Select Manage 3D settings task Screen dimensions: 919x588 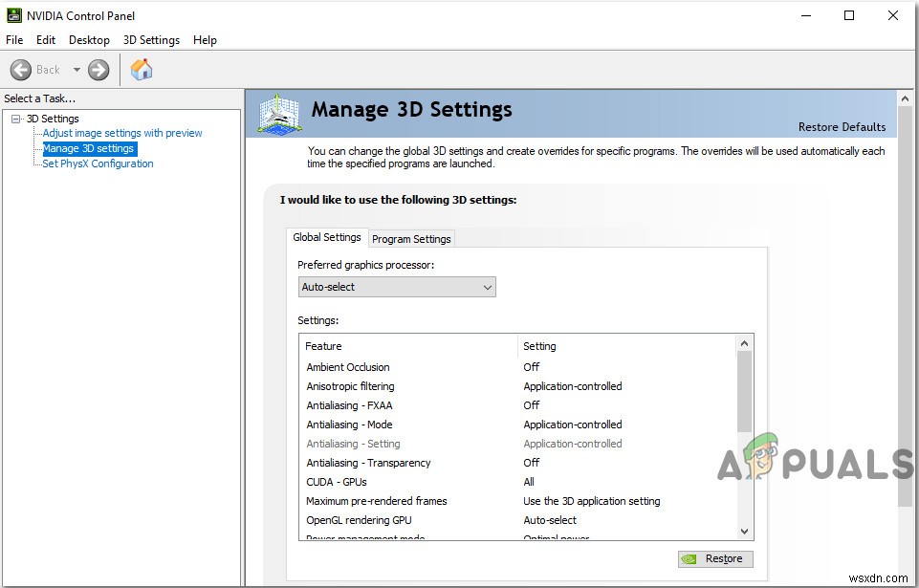(x=89, y=148)
